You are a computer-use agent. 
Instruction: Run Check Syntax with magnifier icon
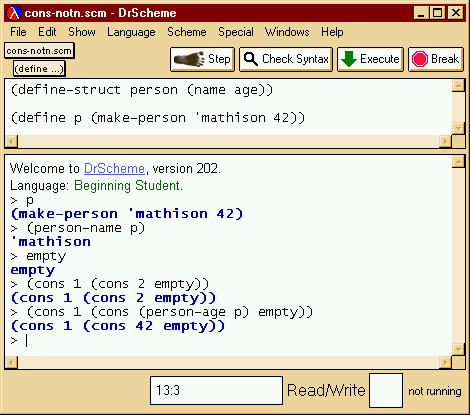coord(286,59)
